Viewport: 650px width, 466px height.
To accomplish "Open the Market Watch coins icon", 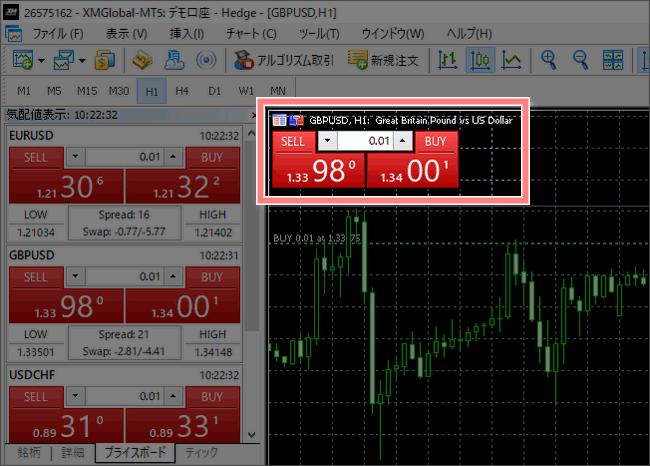I will (x=105, y=60).
